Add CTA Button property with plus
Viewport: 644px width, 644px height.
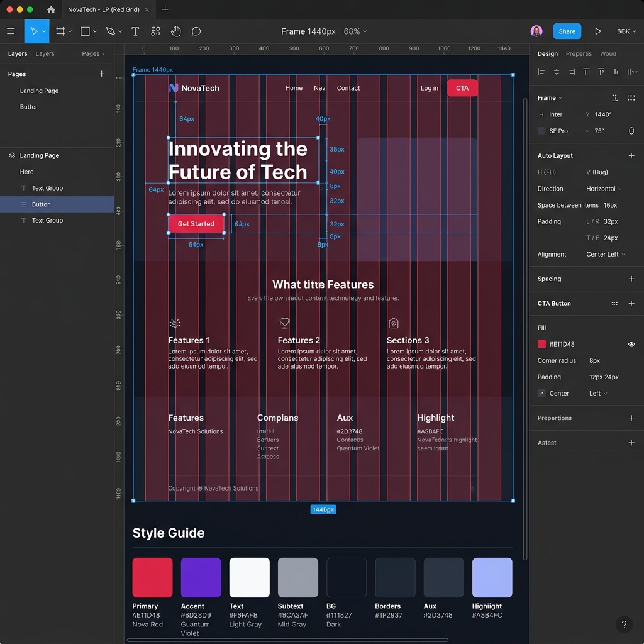pyautogui.click(x=631, y=304)
